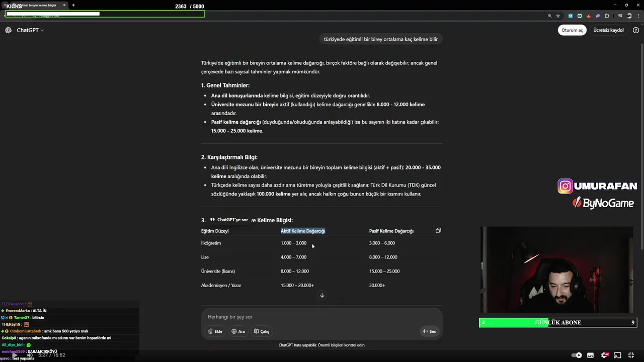Open the media control playlist icon
This screenshot has height=362, width=644.
pyautogui.click(x=620, y=16)
